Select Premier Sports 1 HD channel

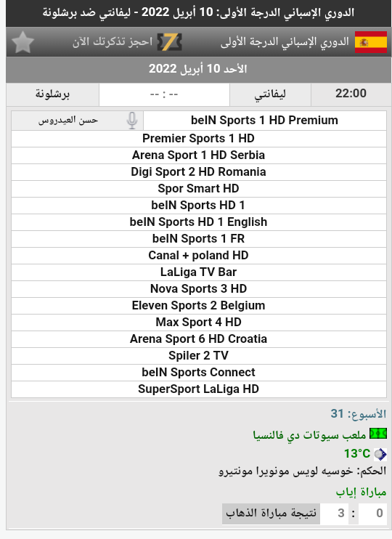coord(199,139)
